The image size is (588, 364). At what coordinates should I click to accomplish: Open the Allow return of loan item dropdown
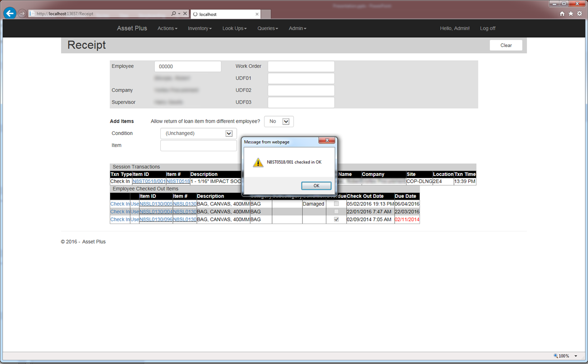pos(279,121)
